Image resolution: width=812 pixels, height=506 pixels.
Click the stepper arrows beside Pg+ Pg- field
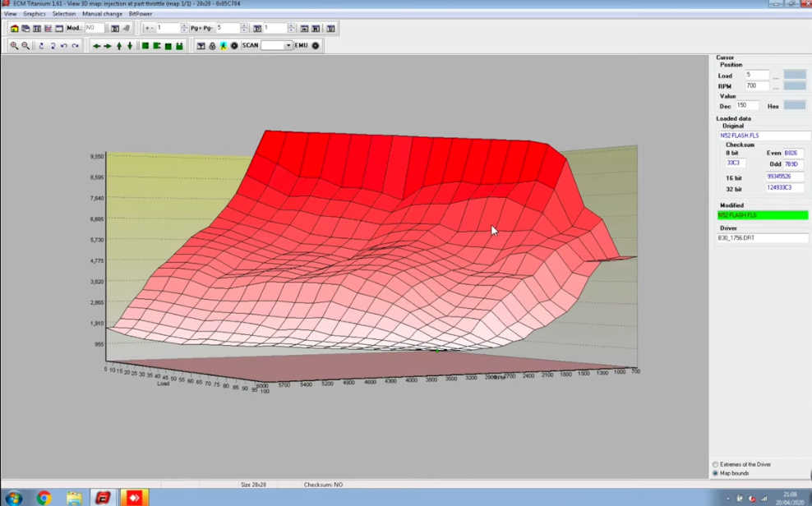coord(244,28)
